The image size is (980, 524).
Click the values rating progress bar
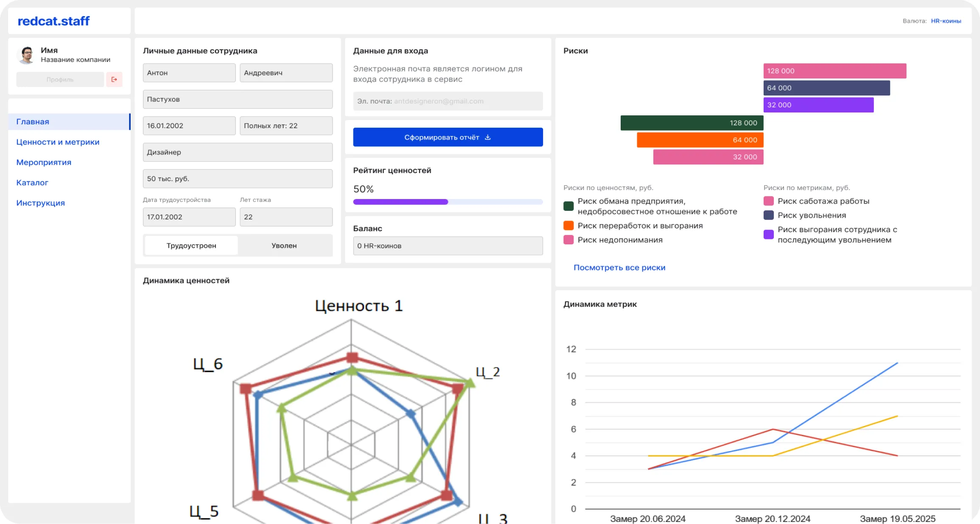coord(448,202)
